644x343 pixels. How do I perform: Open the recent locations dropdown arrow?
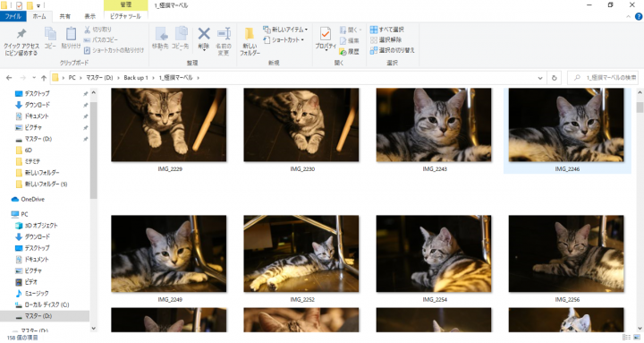[x=34, y=78]
